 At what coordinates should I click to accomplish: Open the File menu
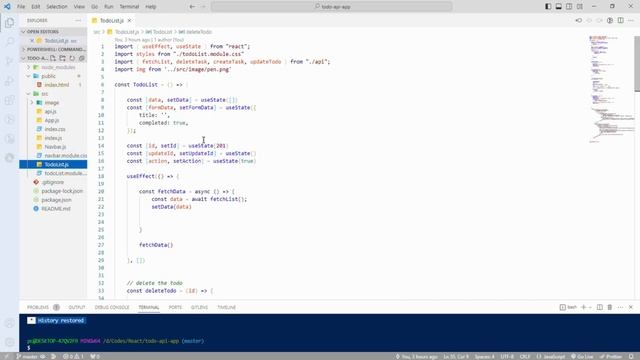tap(21, 7)
